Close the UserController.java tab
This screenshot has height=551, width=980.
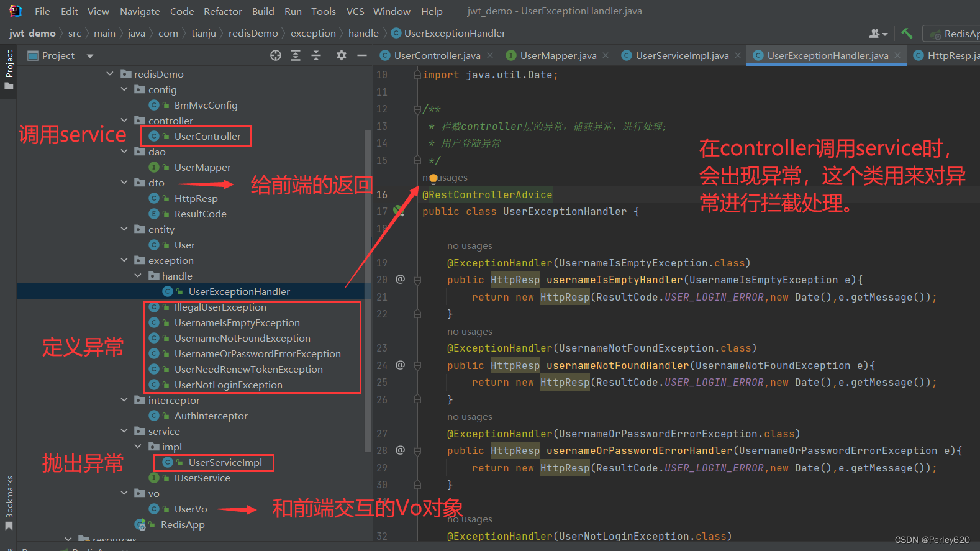(x=490, y=55)
